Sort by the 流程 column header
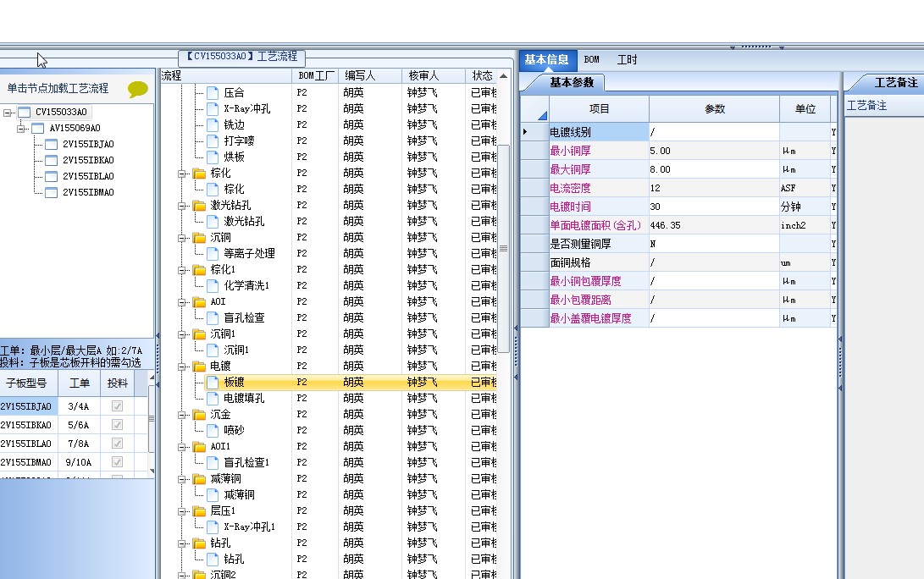Viewport: 924px width, 579px height. pyautogui.click(x=226, y=76)
